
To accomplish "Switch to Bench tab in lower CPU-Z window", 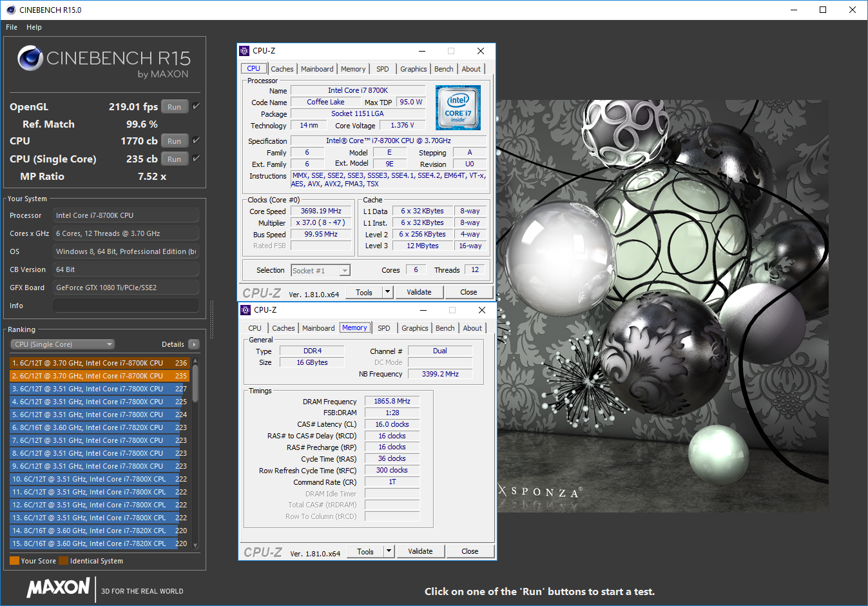I will click(445, 328).
